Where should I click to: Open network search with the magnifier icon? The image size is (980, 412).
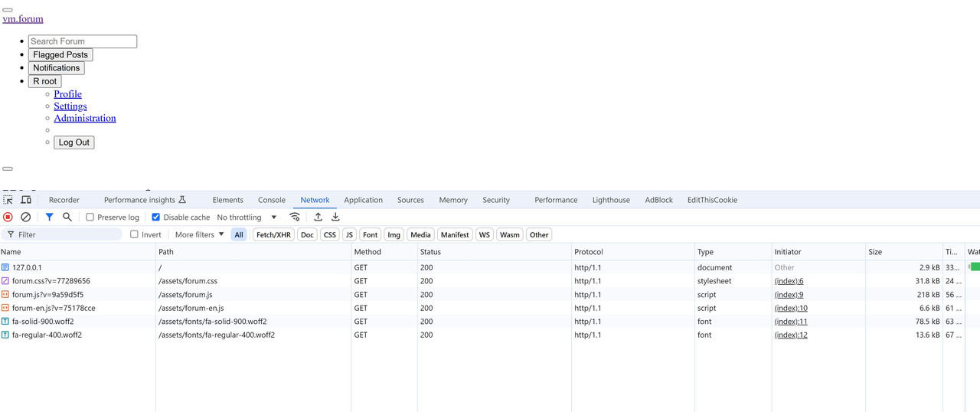pyautogui.click(x=67, y=217)
